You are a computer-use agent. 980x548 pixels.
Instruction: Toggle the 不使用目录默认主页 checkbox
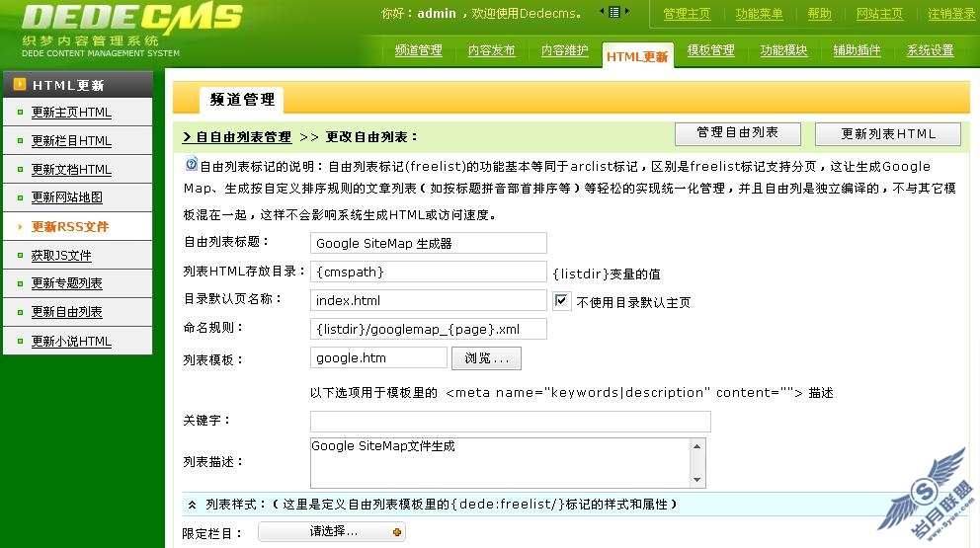pyautogui.click(x=562, y=301)
